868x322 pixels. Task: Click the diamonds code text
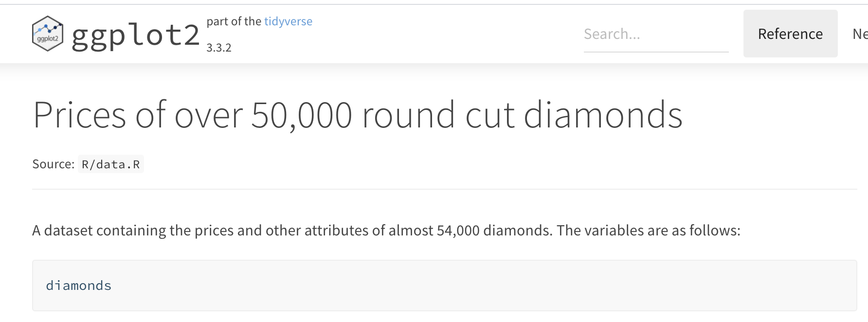tap(79, 286)
